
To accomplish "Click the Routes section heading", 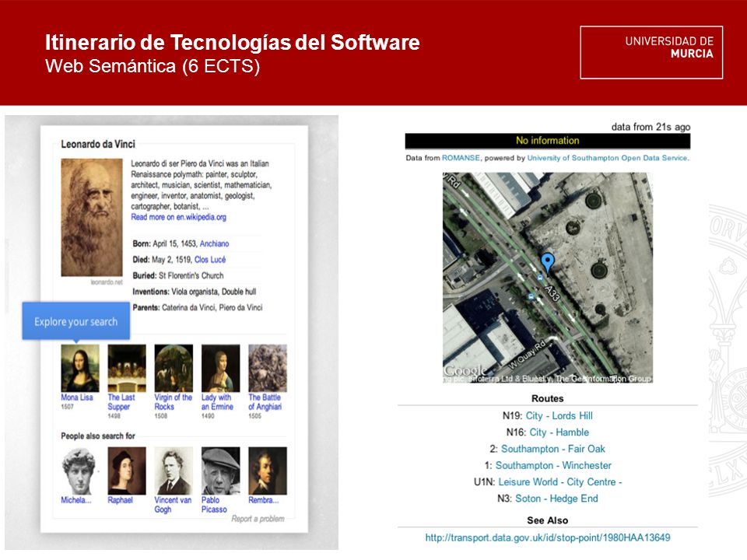I will 547,398.
